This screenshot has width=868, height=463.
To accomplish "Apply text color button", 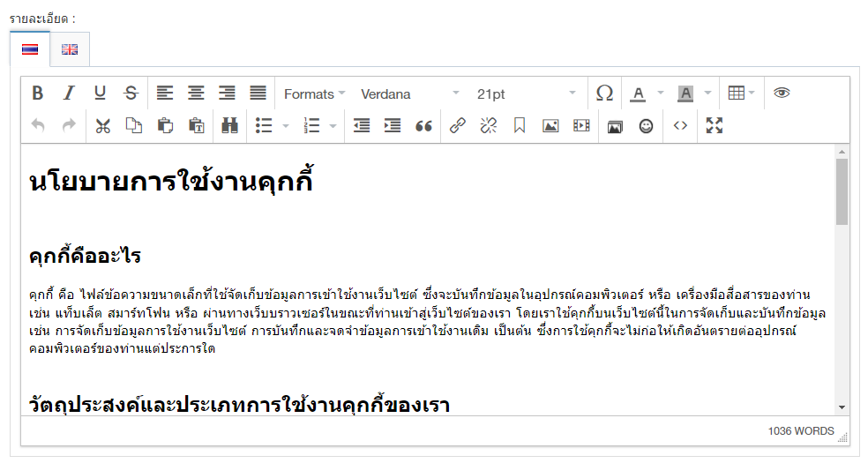I will [x=639, y=93].
